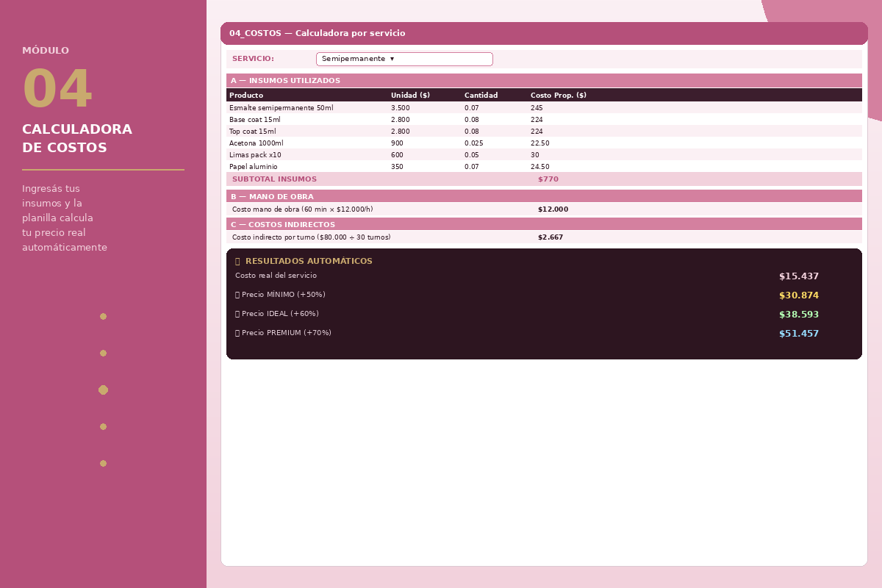Click the Producto column header

click(x=246, y=96)
